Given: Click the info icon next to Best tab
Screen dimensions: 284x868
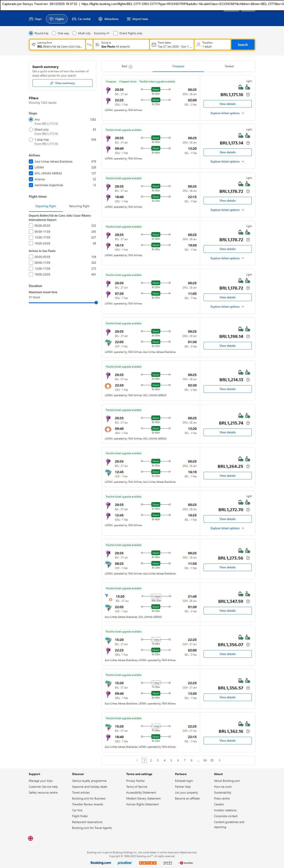Looking at the screenshot, I should click(131, 67).
